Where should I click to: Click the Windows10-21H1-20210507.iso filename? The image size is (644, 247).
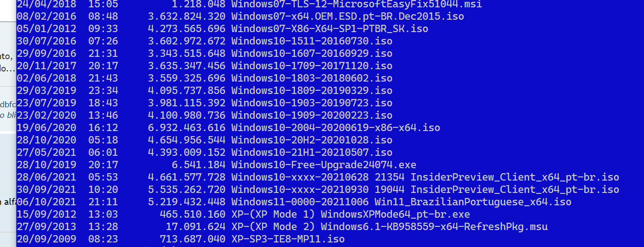point(312,153)
